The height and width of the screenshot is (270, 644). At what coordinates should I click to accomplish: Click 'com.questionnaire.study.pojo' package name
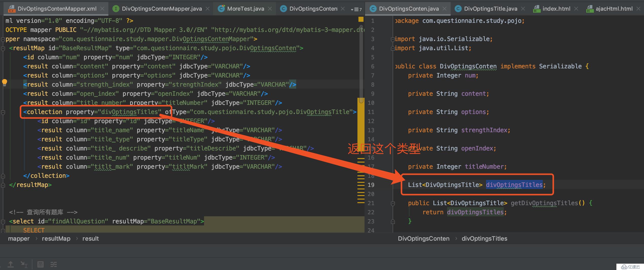[472, 21]
